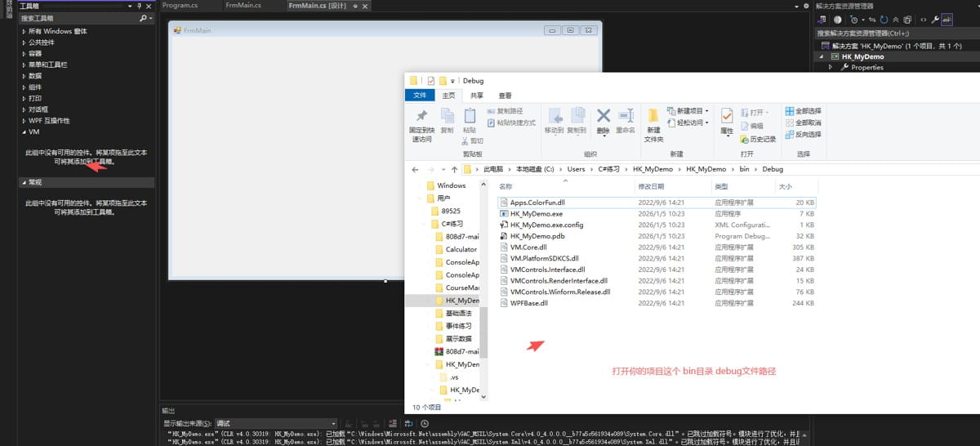Click Paste shortcut (粘贴快捷方式)
The height and width of the screenshot is (446, 980).
pos(511,123)
